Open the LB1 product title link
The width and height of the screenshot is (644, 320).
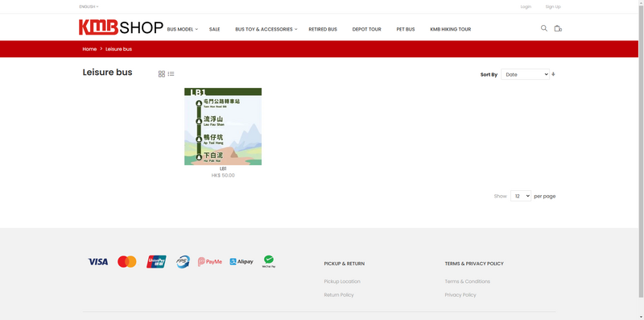pyautogui.click(x=223, y=168)
